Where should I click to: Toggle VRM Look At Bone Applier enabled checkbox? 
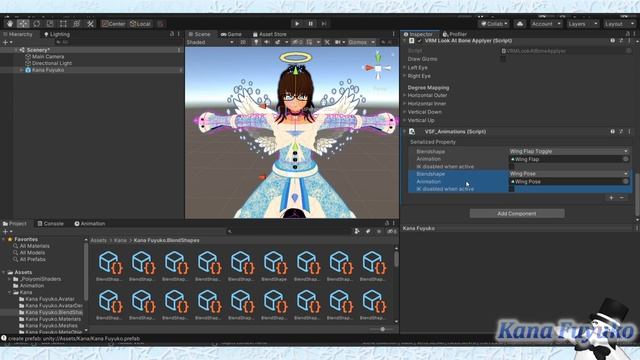(420, 41)
